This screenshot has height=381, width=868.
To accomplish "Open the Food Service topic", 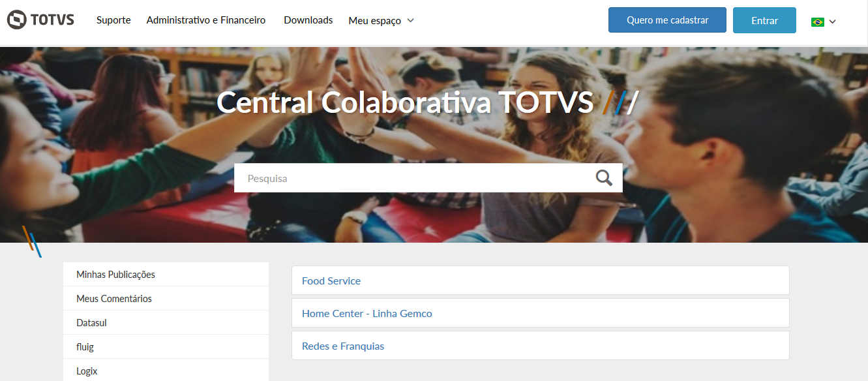I will tap(540, 281).
